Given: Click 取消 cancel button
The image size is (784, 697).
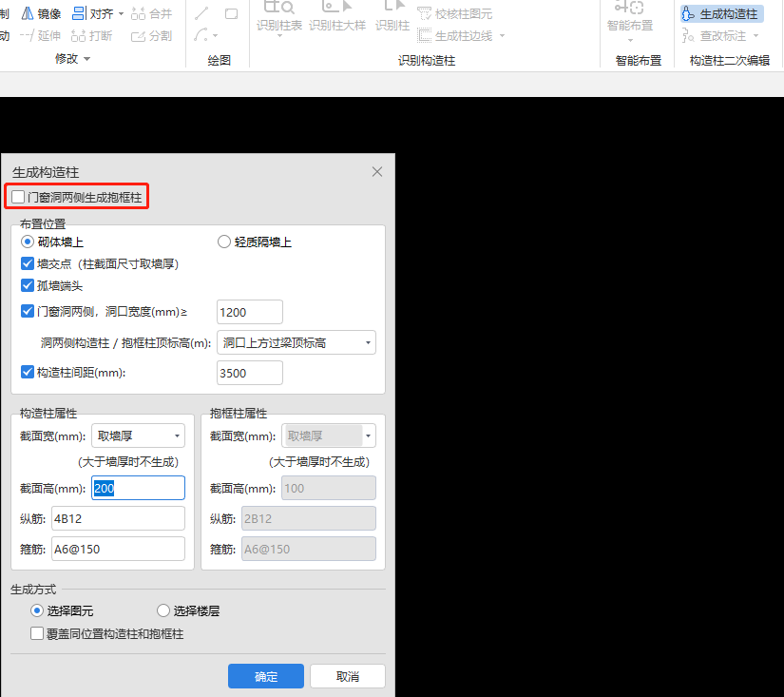Looking at the screenshot, I should pyautogui.click(x=348, y=676).
